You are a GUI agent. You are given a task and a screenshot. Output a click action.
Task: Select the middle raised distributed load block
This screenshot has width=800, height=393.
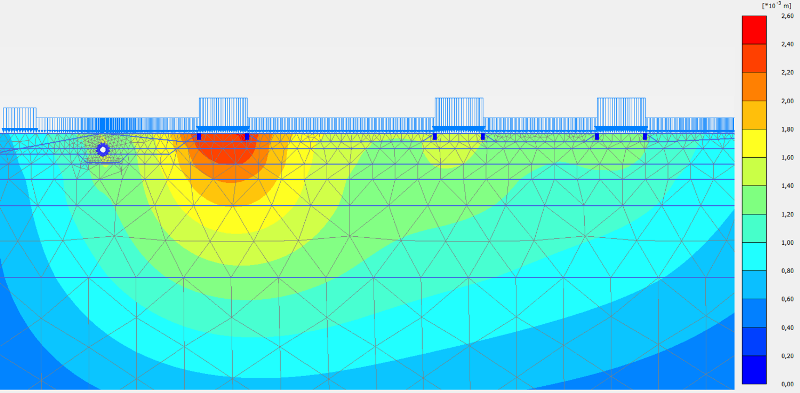click(x=459, y=112)
